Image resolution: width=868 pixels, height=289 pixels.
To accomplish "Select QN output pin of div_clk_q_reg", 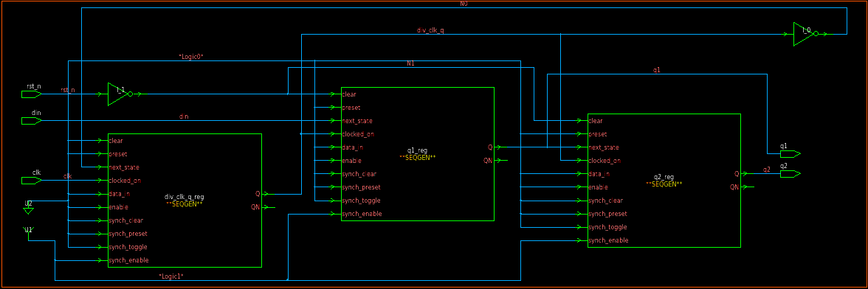I will coord(255,206).
